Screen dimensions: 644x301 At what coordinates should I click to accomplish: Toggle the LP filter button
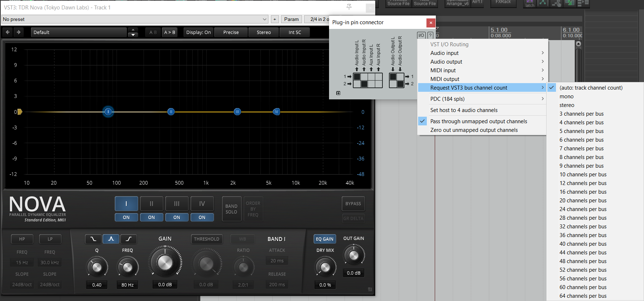(x=50, y=239)
